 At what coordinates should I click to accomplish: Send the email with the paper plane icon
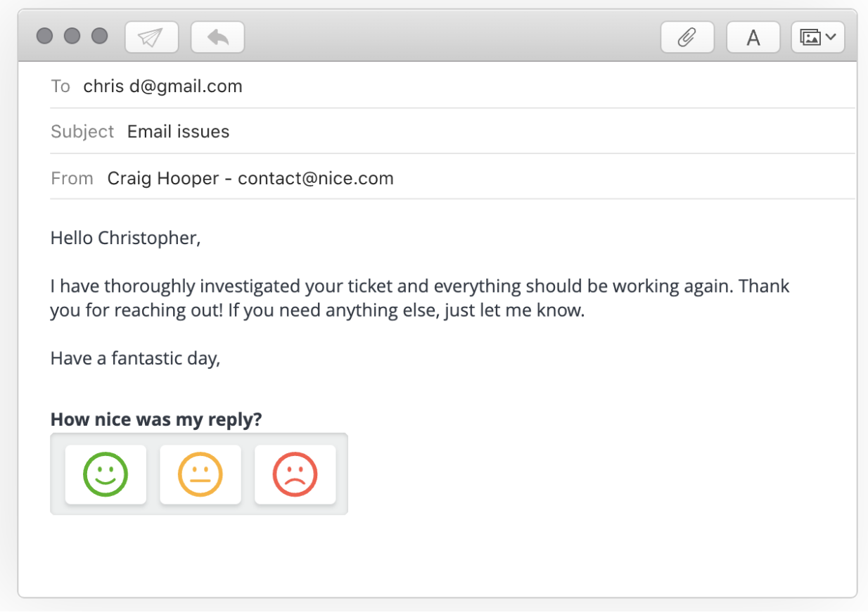[x=152, y=37]
